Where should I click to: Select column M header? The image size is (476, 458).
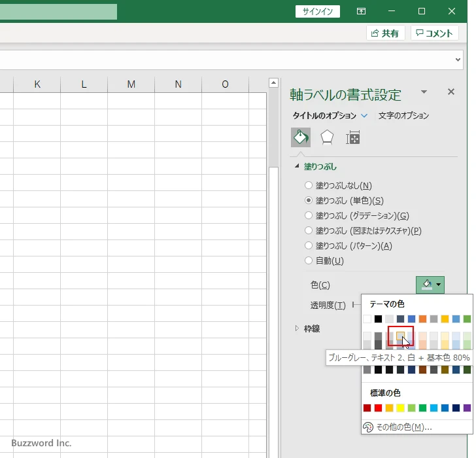(x=131, y=84)
